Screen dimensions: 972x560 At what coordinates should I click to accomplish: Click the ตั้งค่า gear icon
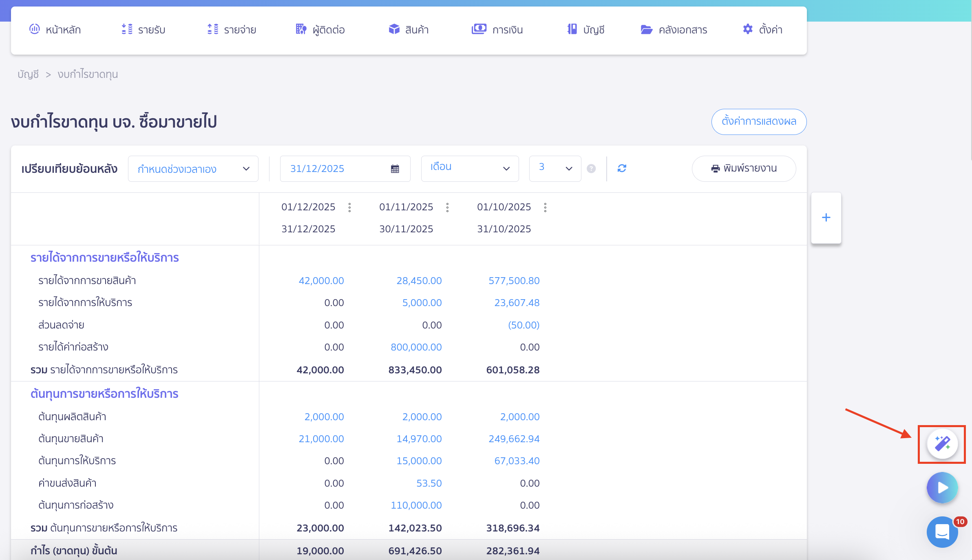[x=748, y=29]
